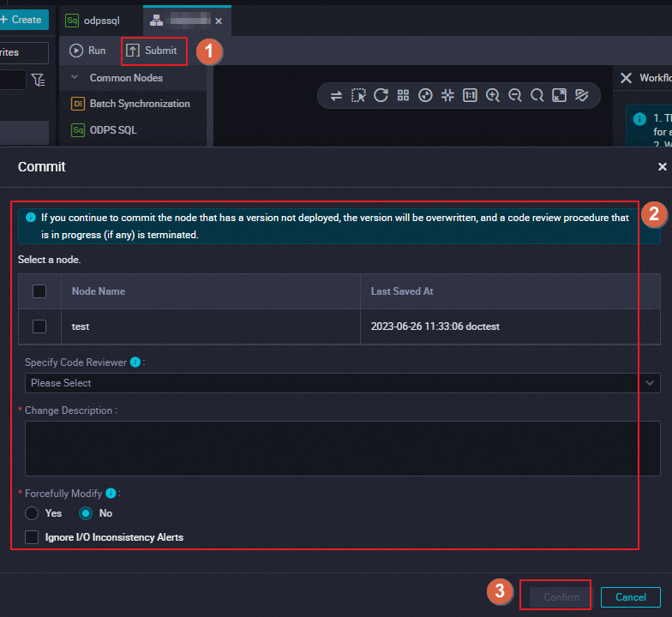
Task: Refresh the workflow canvas
Action: pos(381,95)
